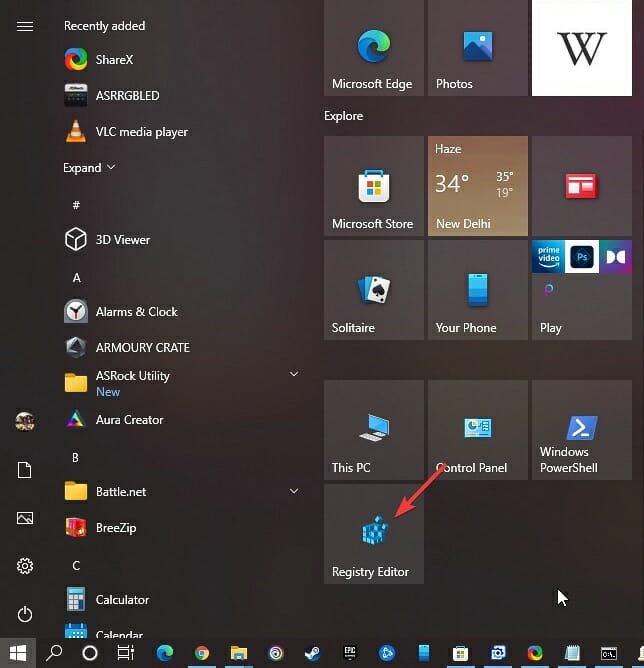Image resolution: width=644 pixels, height=668 pixels.
Task: Expand the ASRock Utility folder chevron
Action: 293,374
